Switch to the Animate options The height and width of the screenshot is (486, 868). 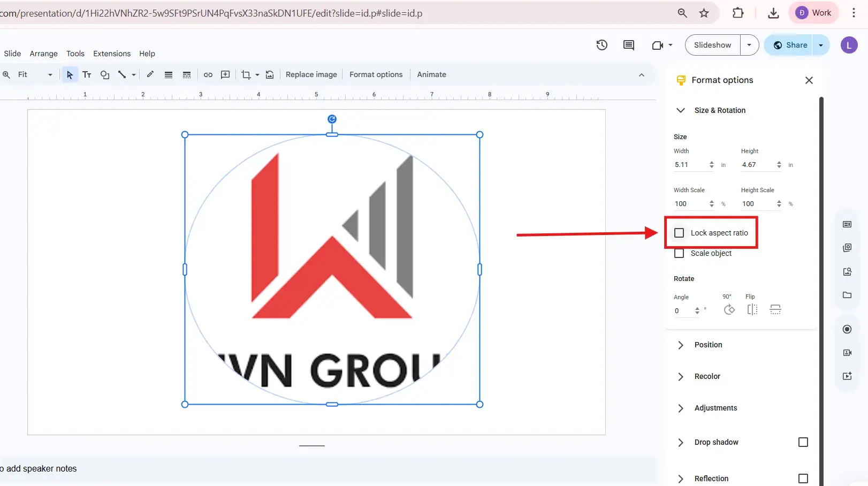click(x=431, y=74)
